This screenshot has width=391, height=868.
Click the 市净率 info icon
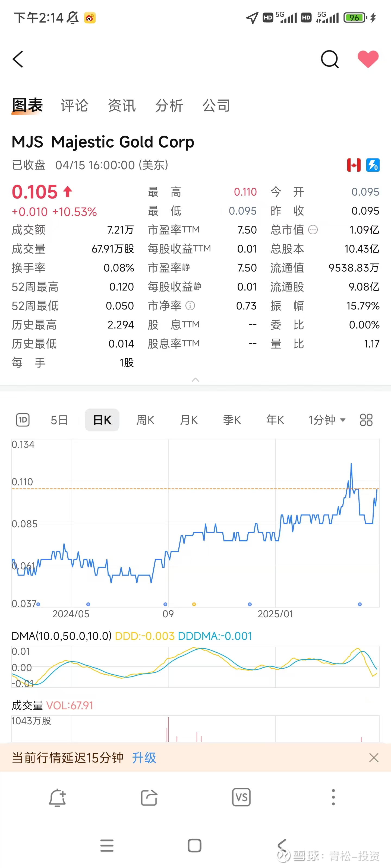coord(190,306)
